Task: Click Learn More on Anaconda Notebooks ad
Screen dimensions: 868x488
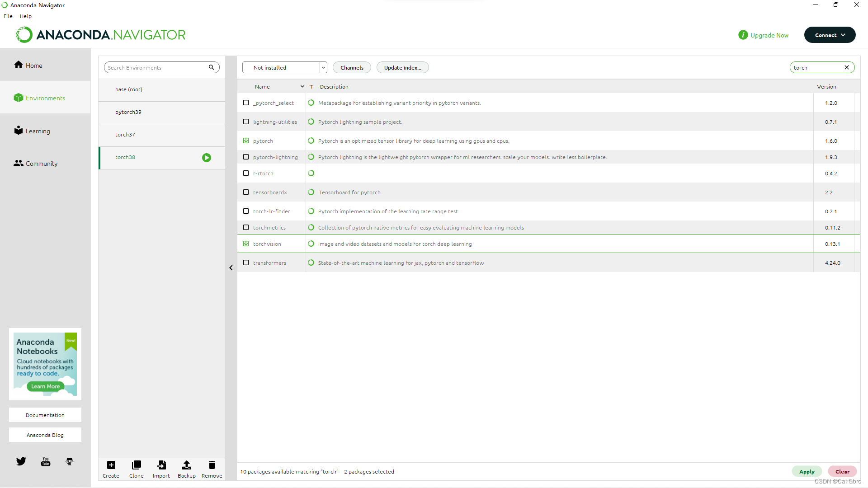Action: pos(45,386)
